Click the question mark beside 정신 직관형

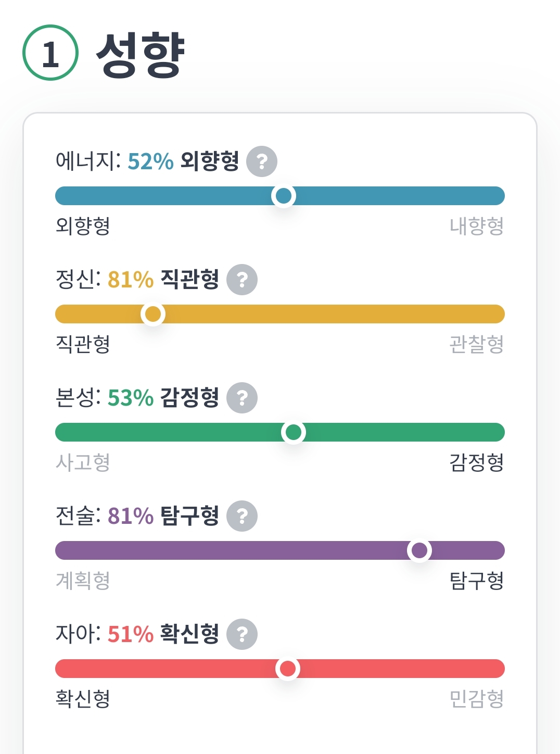[x=242, y=280]
